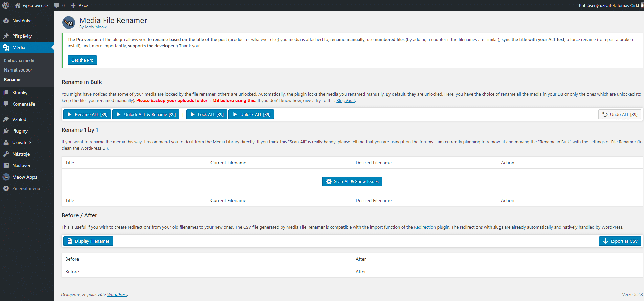This screenshot has width=644, height=301.
Task: Click Rename ALL [39] button
Action: (87, 115)
